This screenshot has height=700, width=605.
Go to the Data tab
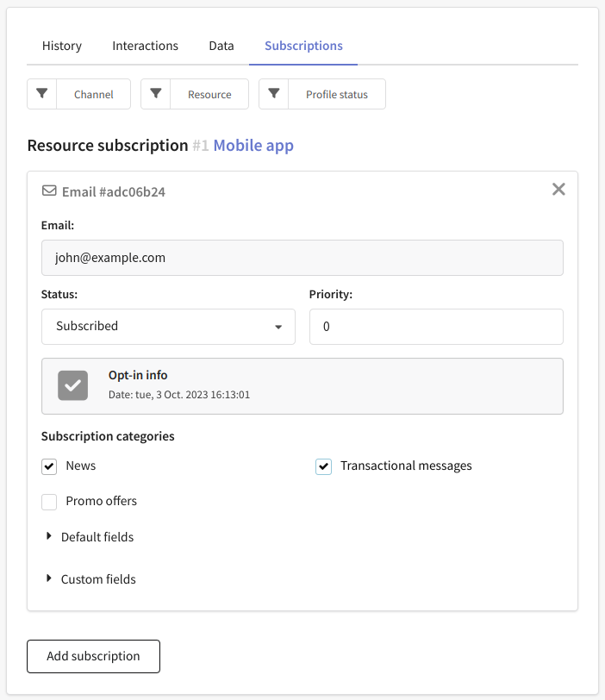point(221,46)
